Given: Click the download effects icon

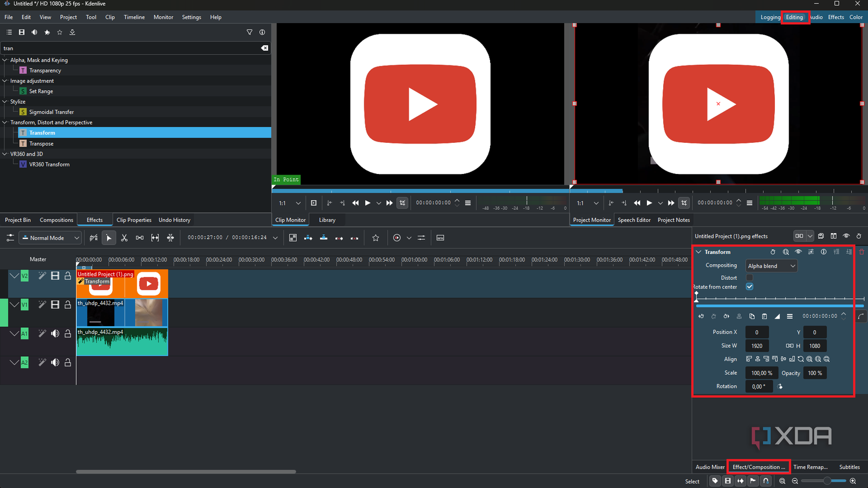Looking at the screenshot, I should [72, 32].
